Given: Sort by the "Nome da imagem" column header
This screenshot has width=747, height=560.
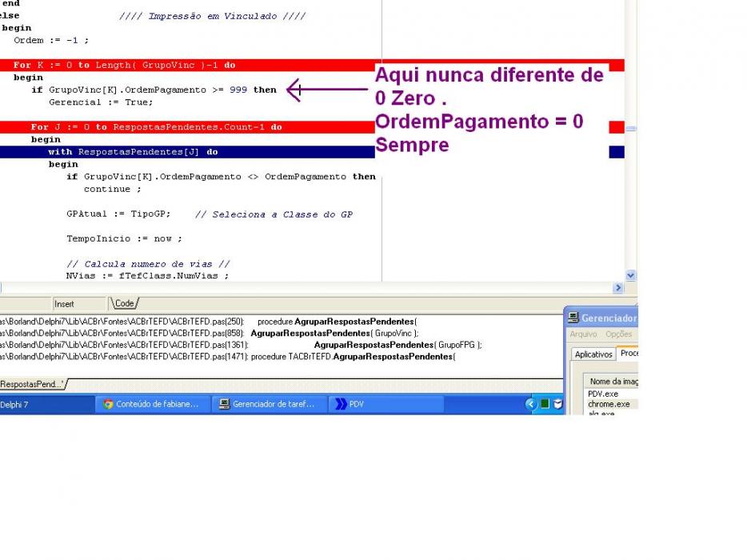Looking at the screenshot, I should point(611,382).
